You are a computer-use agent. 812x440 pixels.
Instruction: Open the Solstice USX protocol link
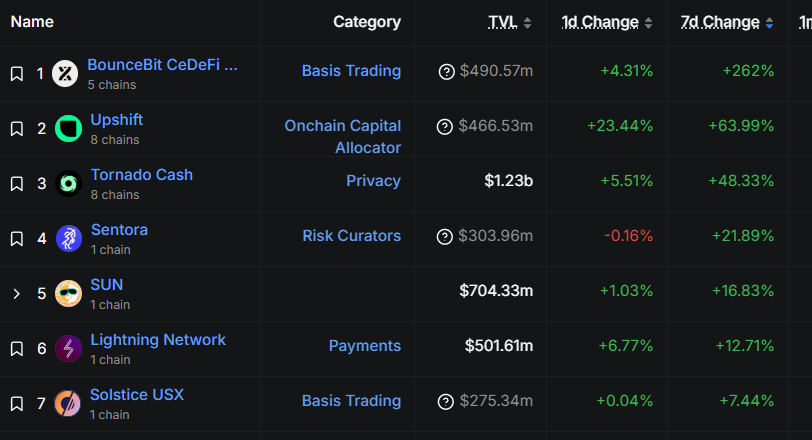pyautogui.click(x=137, y=395)
